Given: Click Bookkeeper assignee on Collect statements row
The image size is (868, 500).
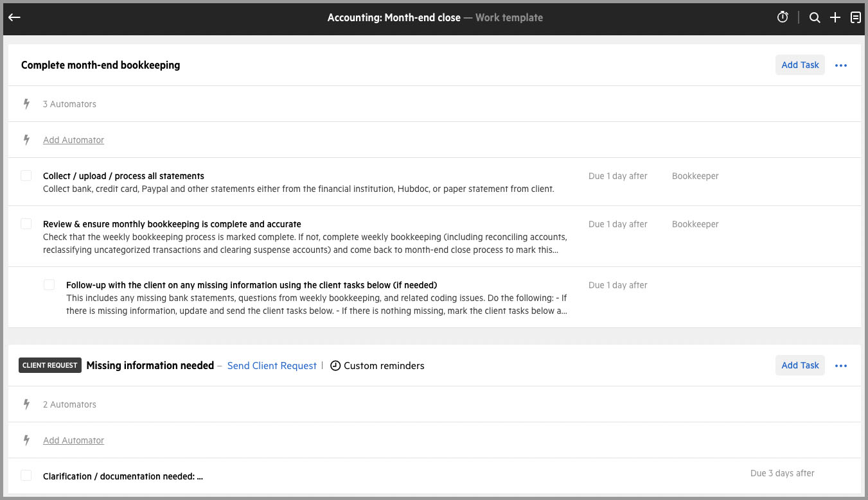Looking at the screenshot, I should tap(695, 176).
